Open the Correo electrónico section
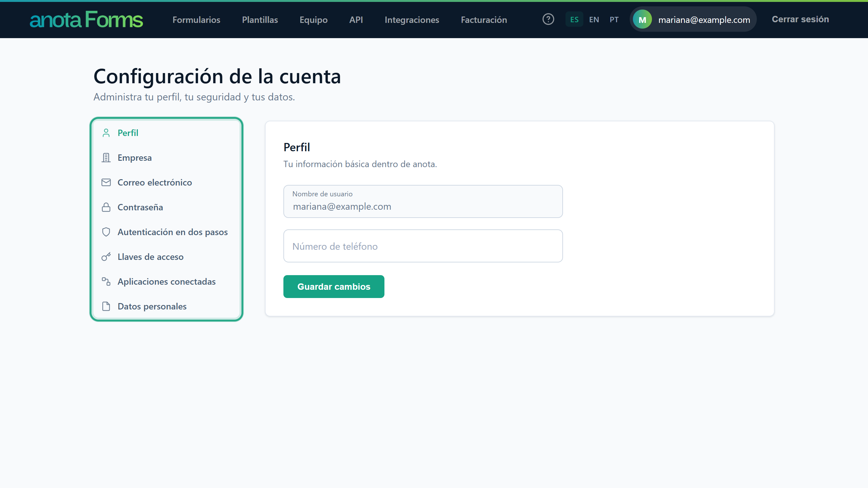The image size is (868, 488). [x=166, y=182]
